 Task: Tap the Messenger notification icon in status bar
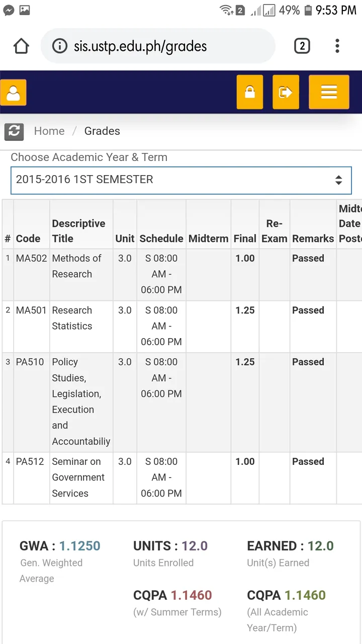(x=9, y=10)
